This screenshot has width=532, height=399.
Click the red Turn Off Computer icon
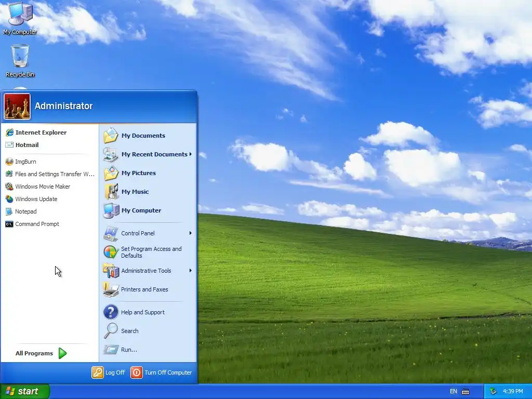[137, 373]
